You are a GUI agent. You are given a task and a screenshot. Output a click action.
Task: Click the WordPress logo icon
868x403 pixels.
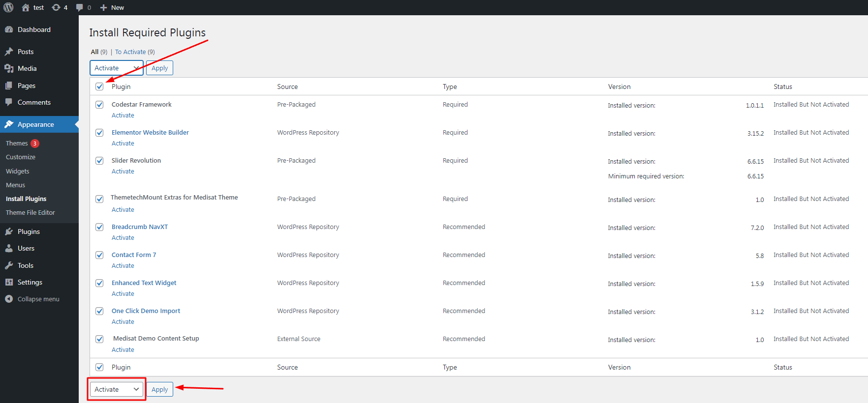[8, 7]
